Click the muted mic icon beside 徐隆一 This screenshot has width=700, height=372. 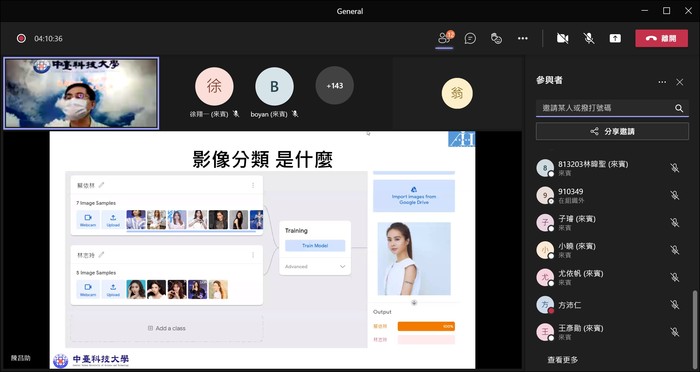click(x=236, y=114)
